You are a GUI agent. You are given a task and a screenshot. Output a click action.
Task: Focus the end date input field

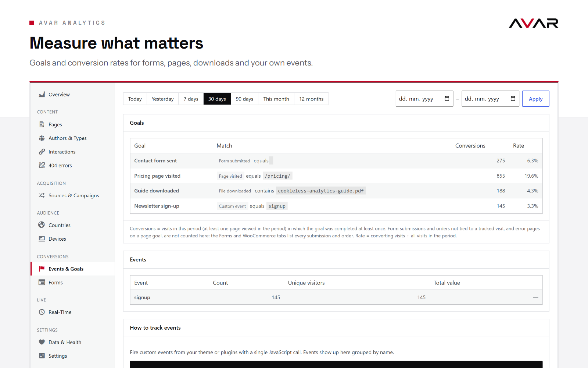[x=490, y=99]
